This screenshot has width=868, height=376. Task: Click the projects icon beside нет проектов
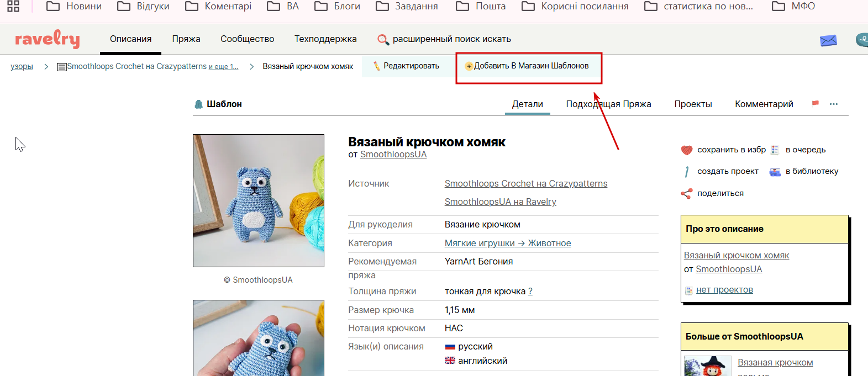pyautogui.click(x=688, y=290)
